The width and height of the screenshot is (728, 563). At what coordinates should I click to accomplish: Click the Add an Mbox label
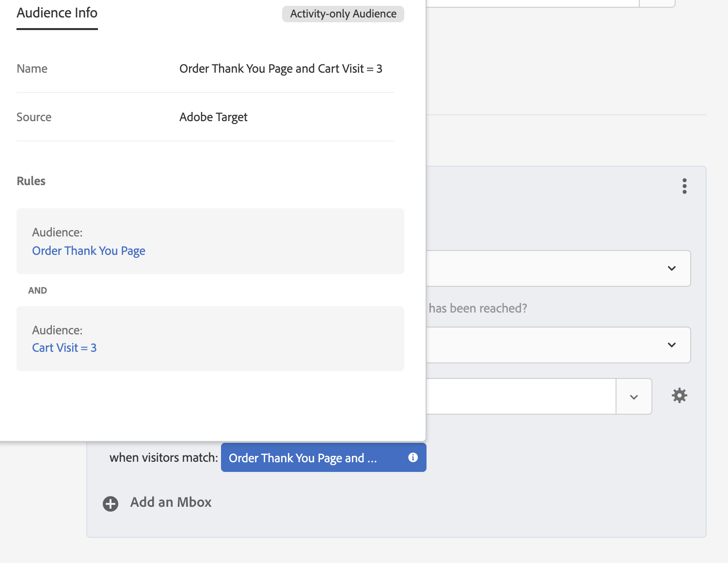tap(171, 502)
